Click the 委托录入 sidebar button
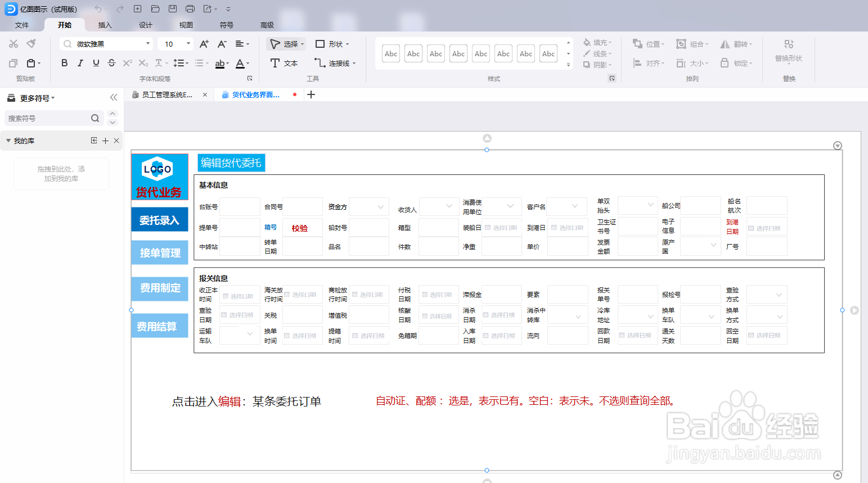Viewport: 868px width, 483px height. pos(160,219)
